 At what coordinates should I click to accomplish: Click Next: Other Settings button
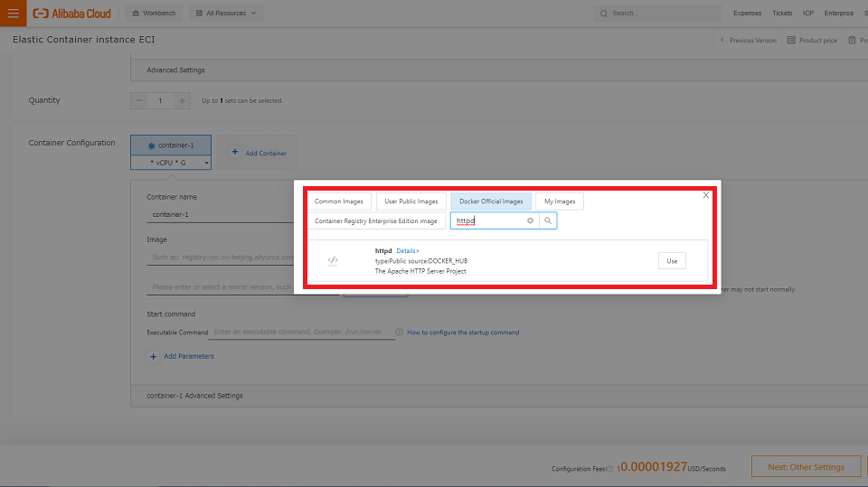click(806, 467)
